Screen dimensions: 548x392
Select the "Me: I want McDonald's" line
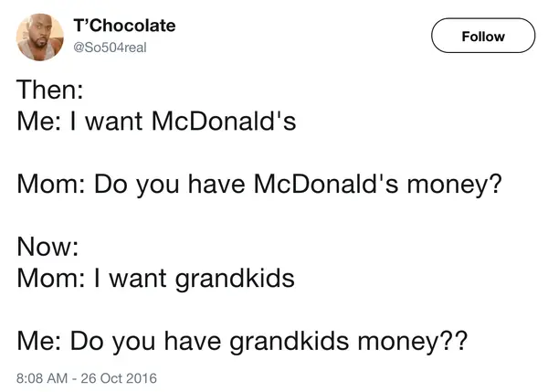(156, 120)
